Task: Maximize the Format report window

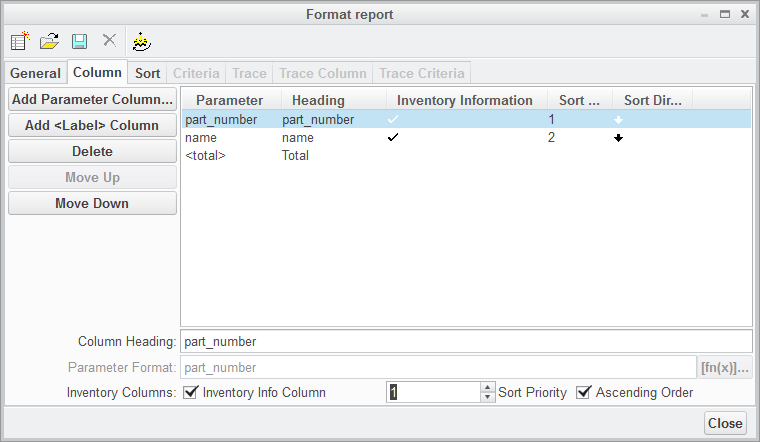Action: coord(725,15)
